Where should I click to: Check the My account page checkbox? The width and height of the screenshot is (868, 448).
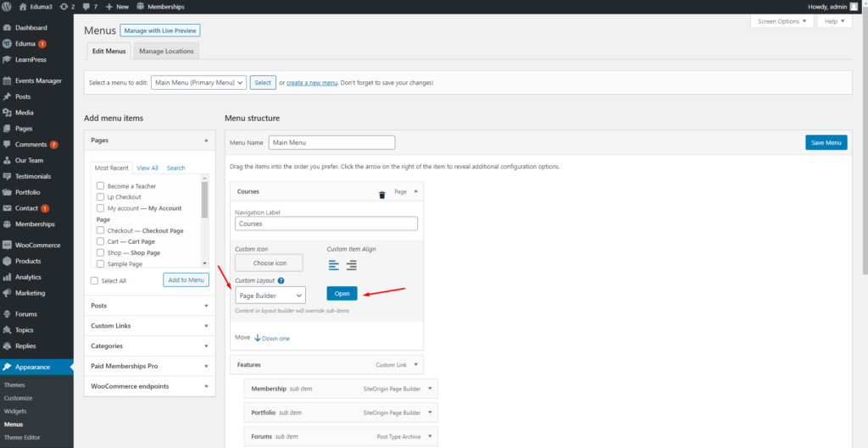100,208
